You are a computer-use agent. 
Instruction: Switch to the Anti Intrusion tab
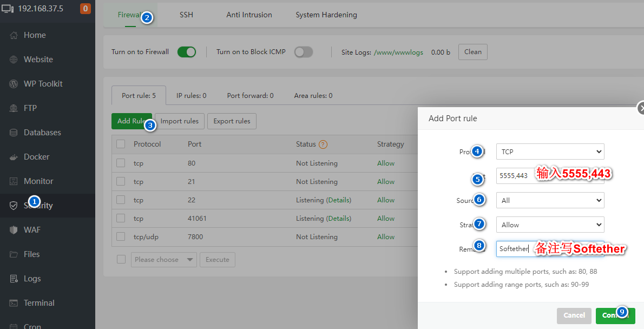pyautogui.click(x=249, y=15)
